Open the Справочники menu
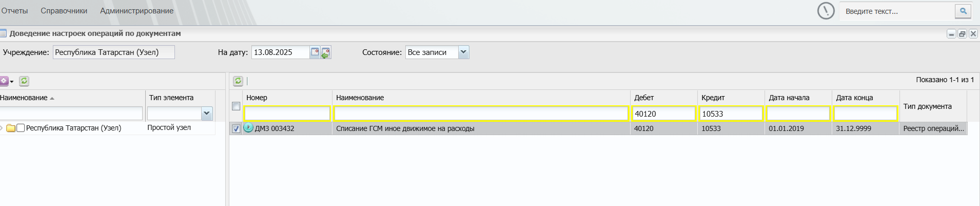Viewport: 980px width, 206px height. coord(64,11)
